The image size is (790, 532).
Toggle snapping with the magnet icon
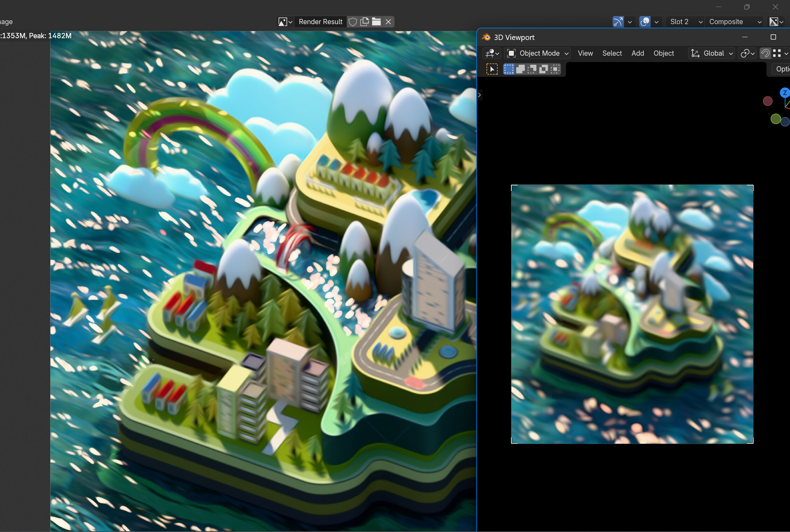[x=765, y=53]
